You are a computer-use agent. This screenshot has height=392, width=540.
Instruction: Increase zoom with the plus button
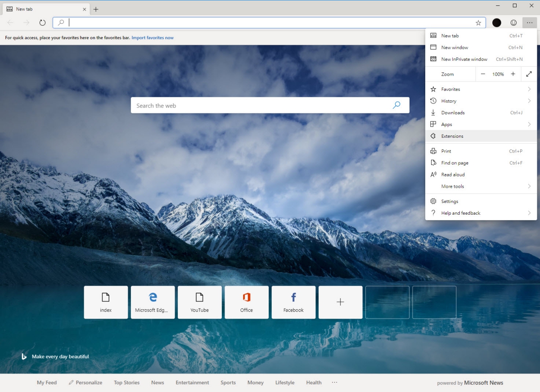tap(513, 74)
